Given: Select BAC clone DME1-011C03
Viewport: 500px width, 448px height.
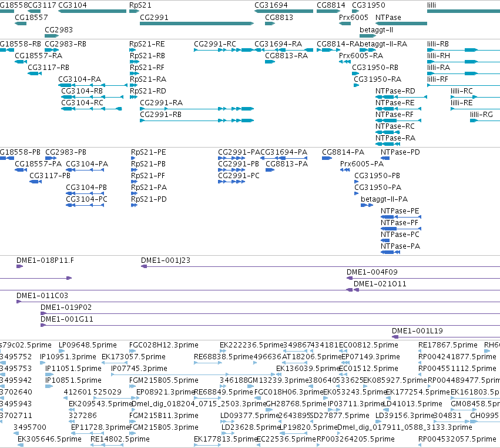Looking at the screenshot, I should (42, 296).
